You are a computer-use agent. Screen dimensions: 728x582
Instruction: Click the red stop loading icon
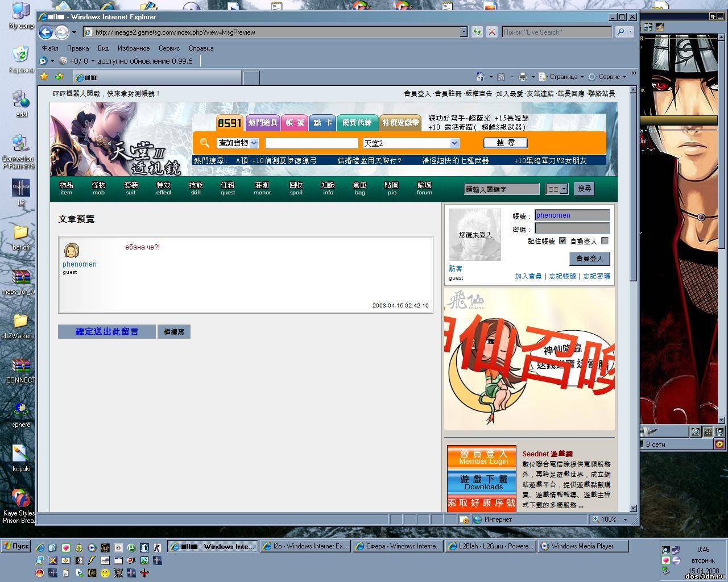[492, 32]
